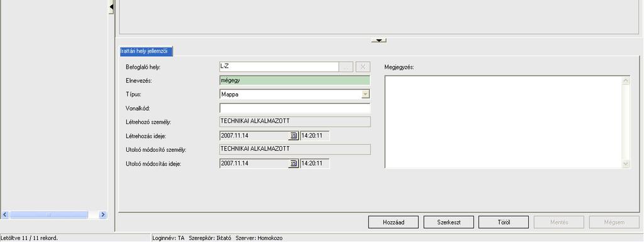Focus the Befoglaló hely field
644x242 pixels.
pos(279,67)
